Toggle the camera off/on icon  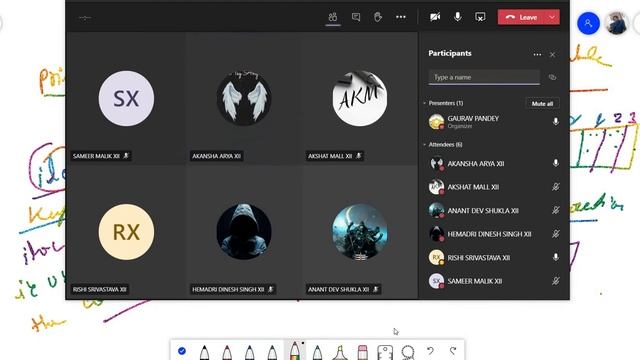[x=435, y=17]
